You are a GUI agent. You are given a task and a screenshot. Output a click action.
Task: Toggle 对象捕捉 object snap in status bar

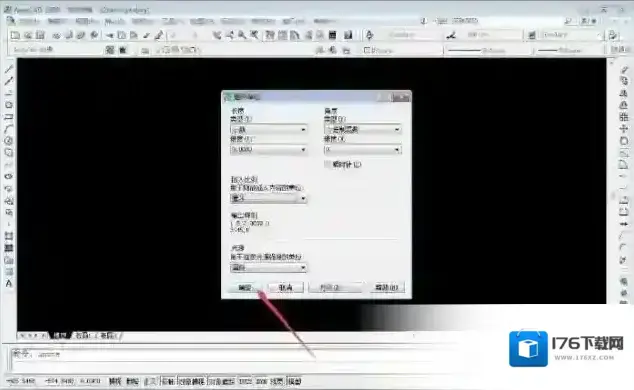tap(192, 381)
